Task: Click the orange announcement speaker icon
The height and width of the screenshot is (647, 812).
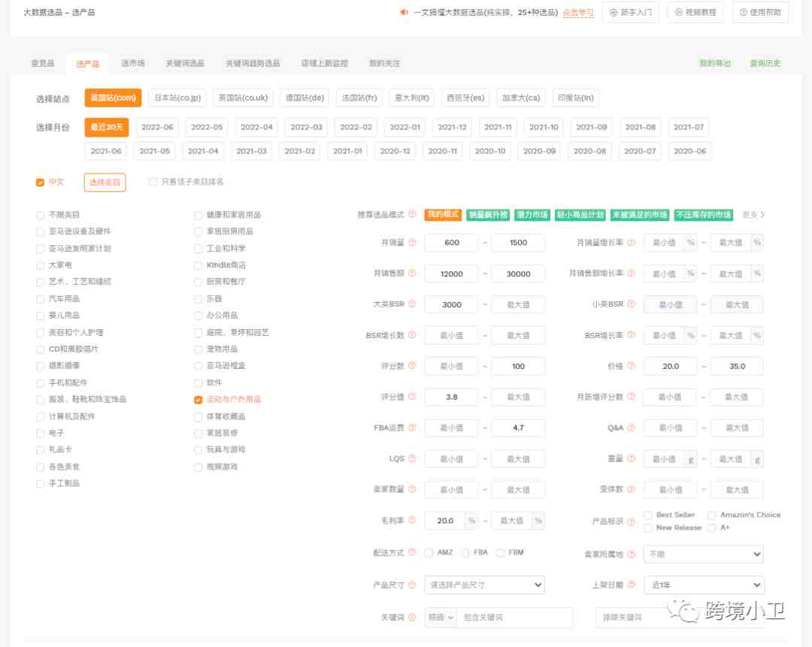Action: [x=404, y=12]
